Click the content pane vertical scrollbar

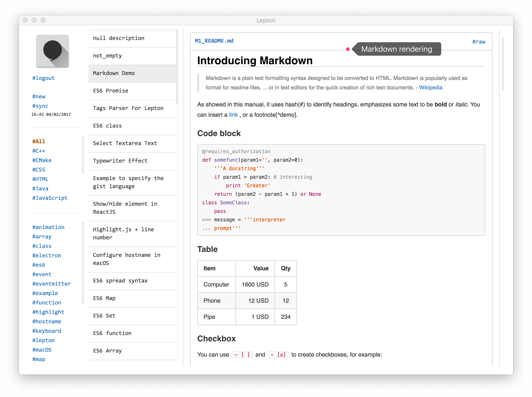tap(503, 64)
